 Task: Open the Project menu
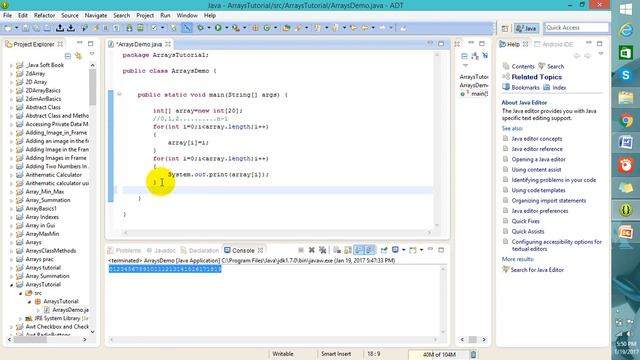tap(145, 16)
